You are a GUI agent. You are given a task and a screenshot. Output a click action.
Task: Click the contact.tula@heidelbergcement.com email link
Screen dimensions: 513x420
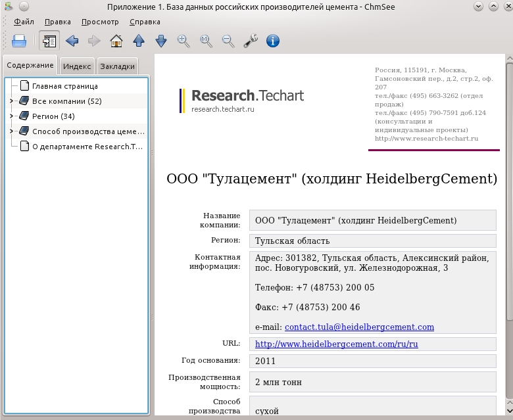point(359,327)
